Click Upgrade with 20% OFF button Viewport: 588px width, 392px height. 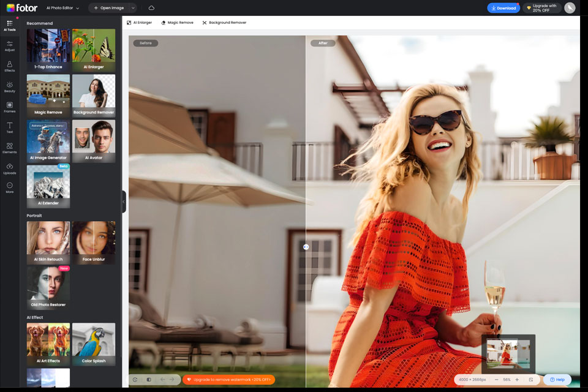[x=542, y=8]
